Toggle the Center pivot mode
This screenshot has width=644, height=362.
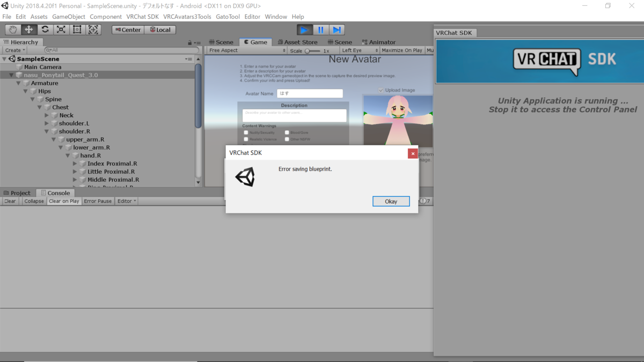[x=128, y=29]
